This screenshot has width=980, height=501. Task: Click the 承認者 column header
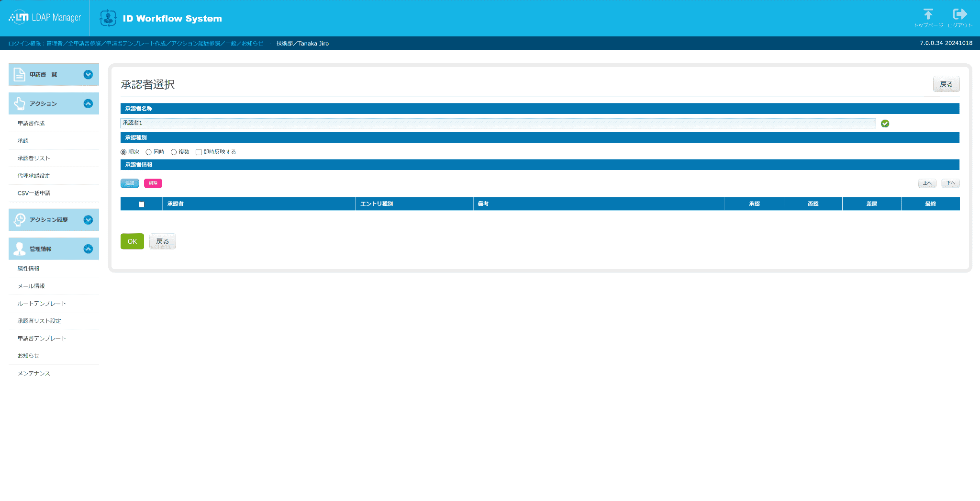[259, 204]
